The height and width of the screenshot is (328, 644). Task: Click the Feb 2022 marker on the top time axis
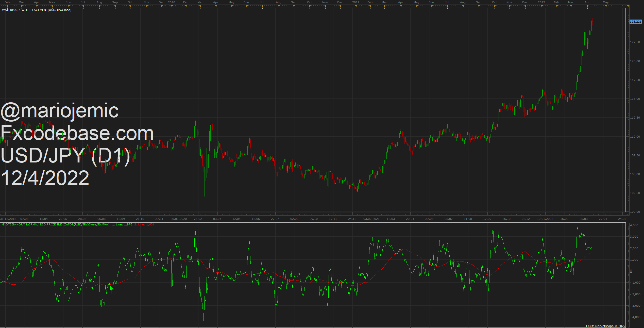[x=557, y=6]
